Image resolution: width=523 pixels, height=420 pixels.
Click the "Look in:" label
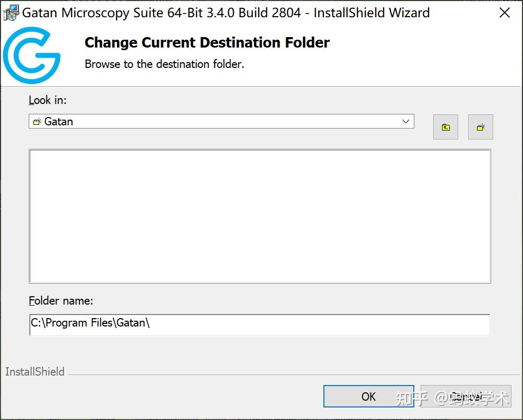point(48,100)
